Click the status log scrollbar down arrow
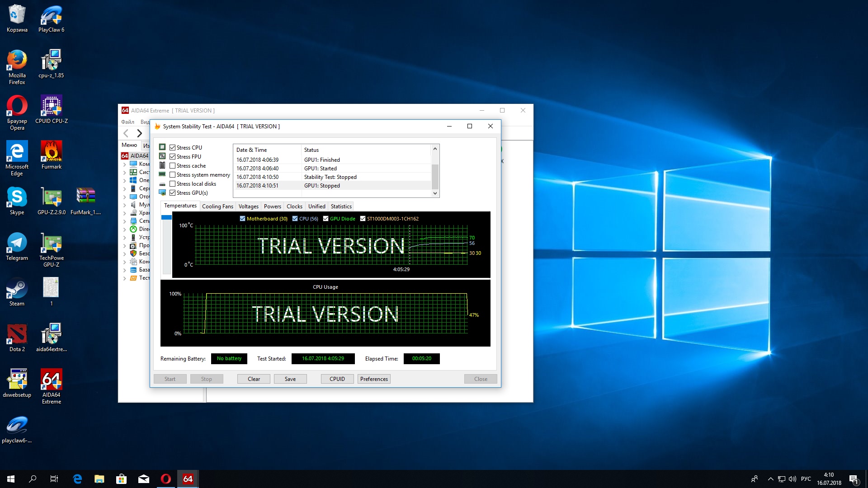 click(x=435, y=193)
